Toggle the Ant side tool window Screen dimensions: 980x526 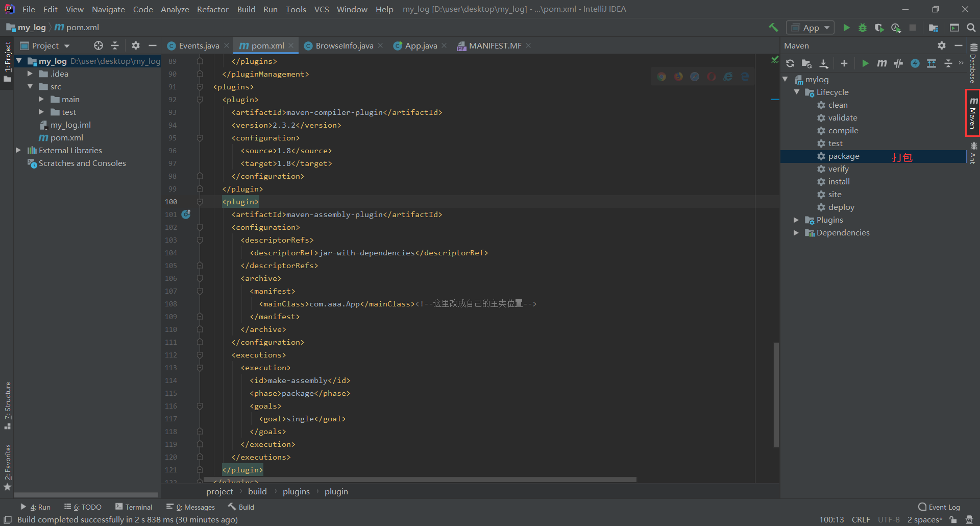[x=973, y=153]
